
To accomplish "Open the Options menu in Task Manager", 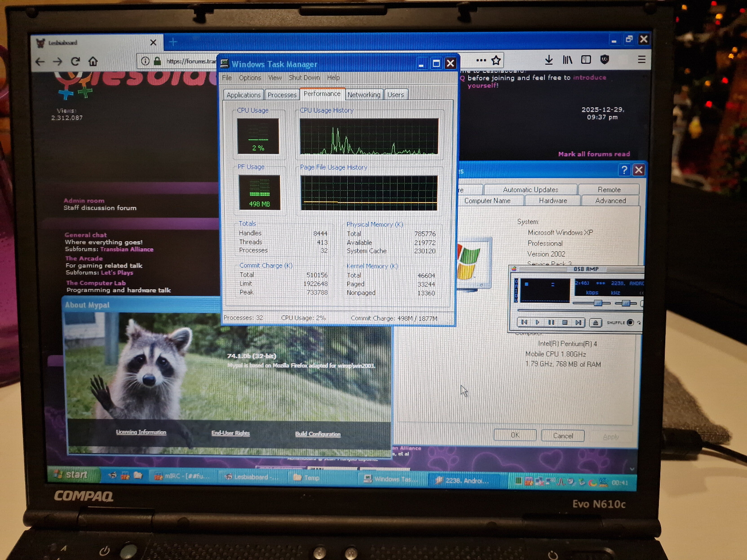I will (250, 78).
